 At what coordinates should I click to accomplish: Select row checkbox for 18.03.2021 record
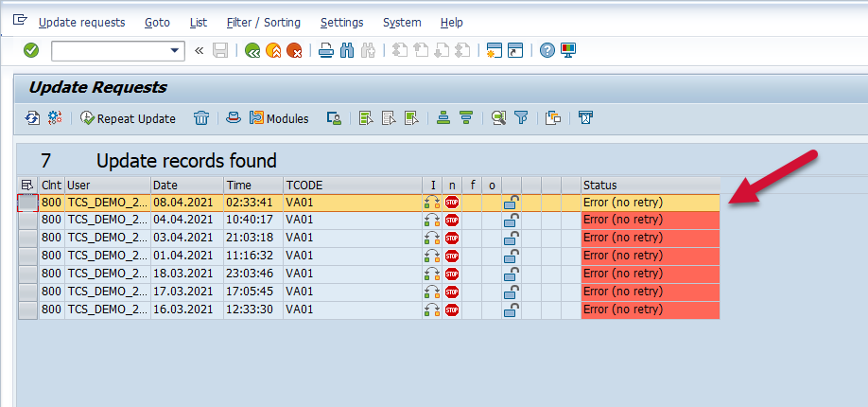[27, 274]
